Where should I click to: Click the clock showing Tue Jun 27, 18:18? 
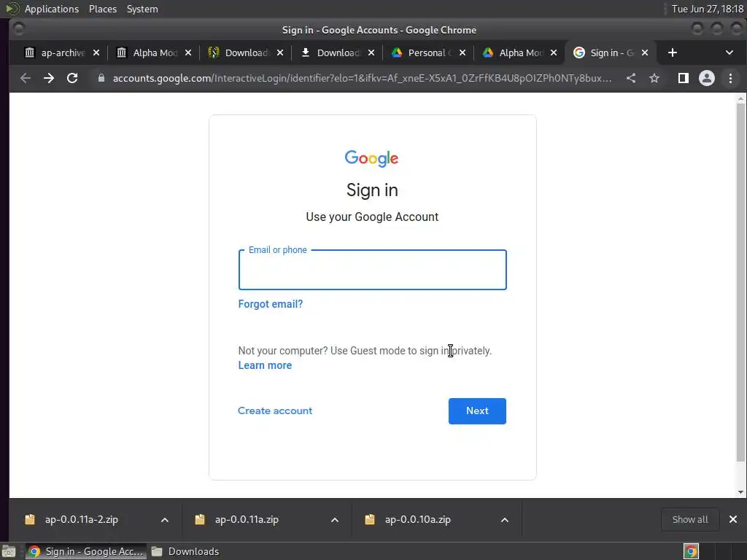pos(708,9)
